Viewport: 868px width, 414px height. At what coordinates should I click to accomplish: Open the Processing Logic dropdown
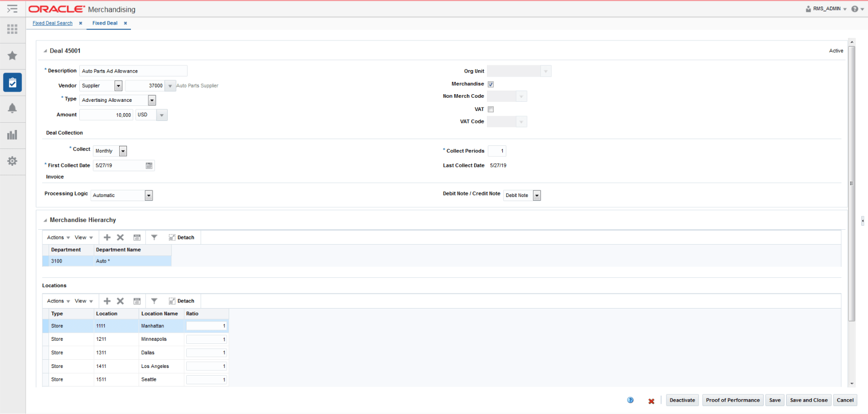149,195
